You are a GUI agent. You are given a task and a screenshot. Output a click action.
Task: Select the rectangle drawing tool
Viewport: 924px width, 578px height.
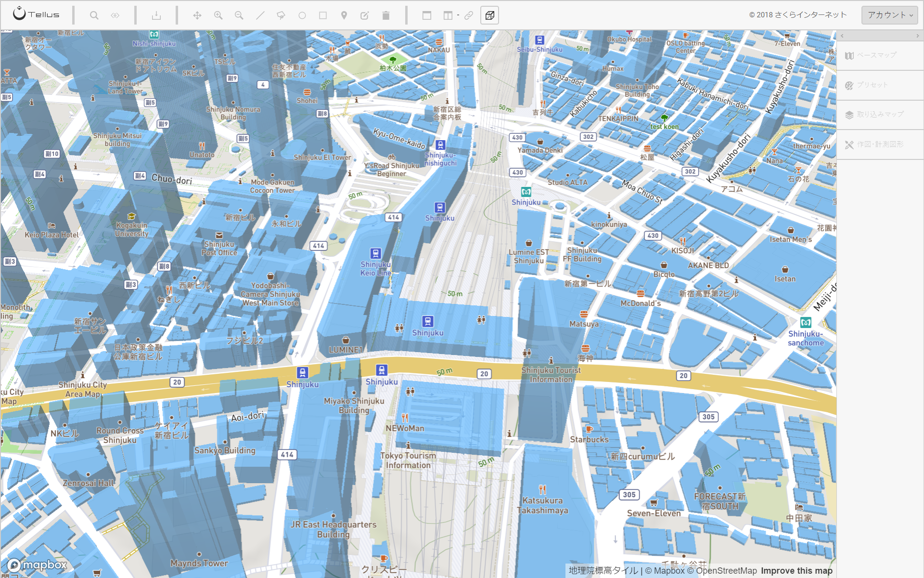point(323,15)
